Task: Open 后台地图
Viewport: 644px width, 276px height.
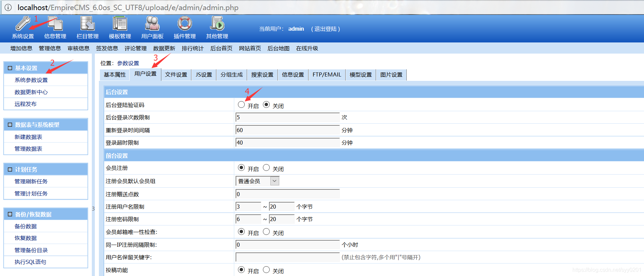Action: pos(278,49)
